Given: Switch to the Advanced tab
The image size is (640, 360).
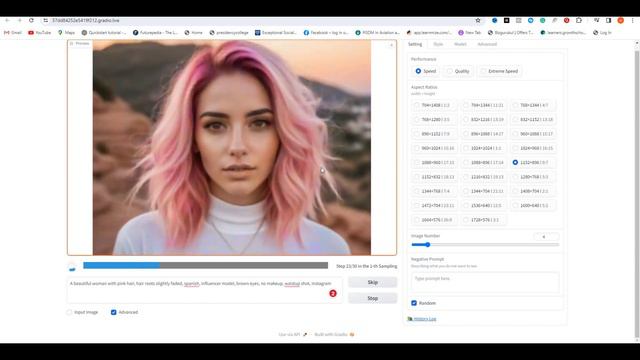Looking at the screenshot, I should tap(487, 44).
